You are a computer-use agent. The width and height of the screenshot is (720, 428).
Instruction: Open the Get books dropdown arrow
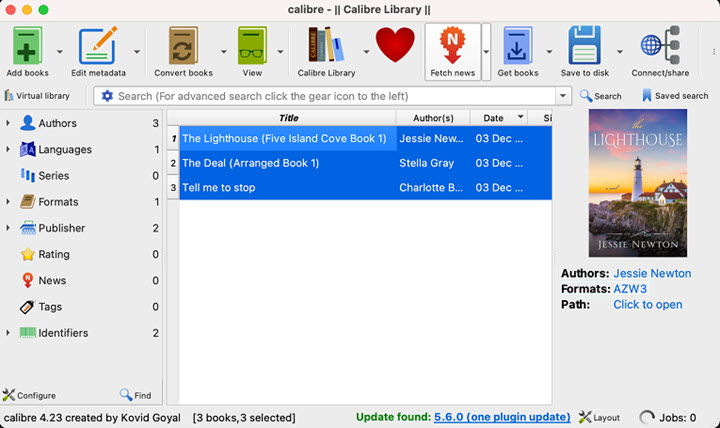[549, 51]
